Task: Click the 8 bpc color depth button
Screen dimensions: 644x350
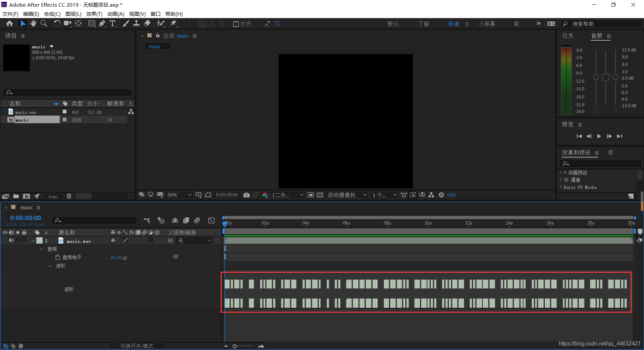Action: [x=53, y=196]
